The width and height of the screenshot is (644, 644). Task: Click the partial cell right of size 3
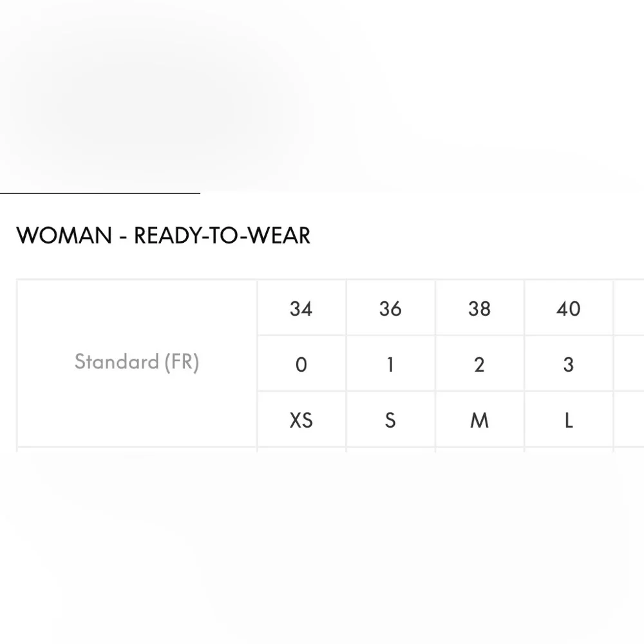[x=630, y=365]
